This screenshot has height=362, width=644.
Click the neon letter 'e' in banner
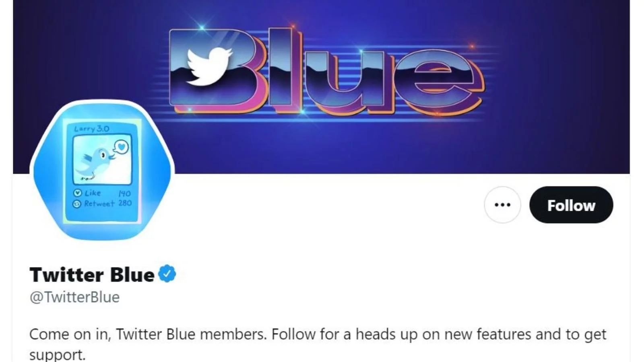tap(439, 82)
